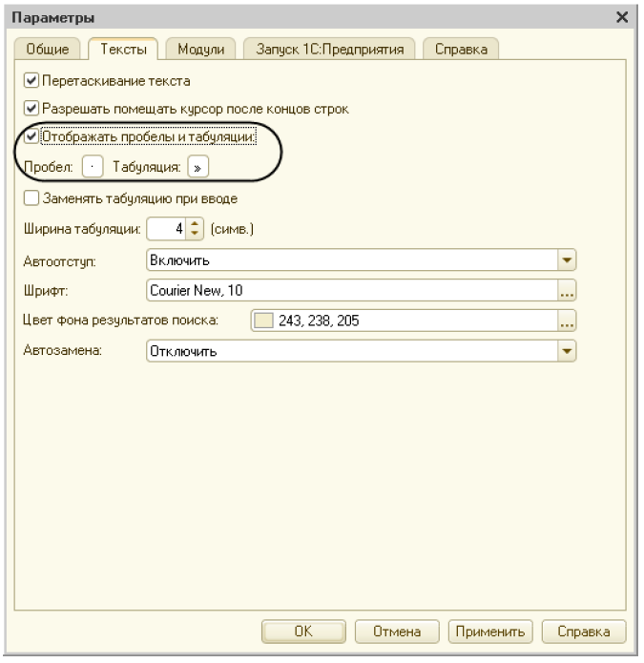
Task: Increase tab width with up arrow
Action: (x=195, y=223)
